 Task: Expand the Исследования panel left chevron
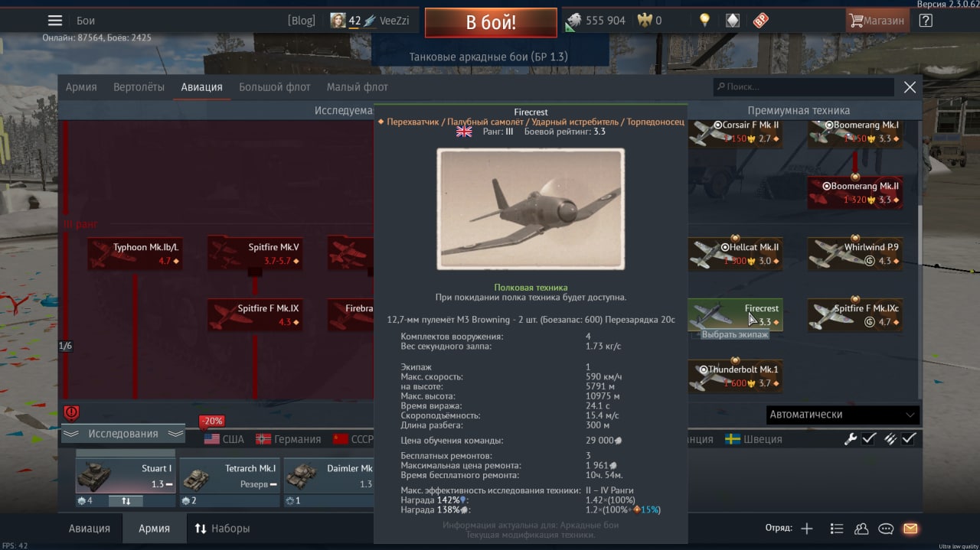coord(71,434)
